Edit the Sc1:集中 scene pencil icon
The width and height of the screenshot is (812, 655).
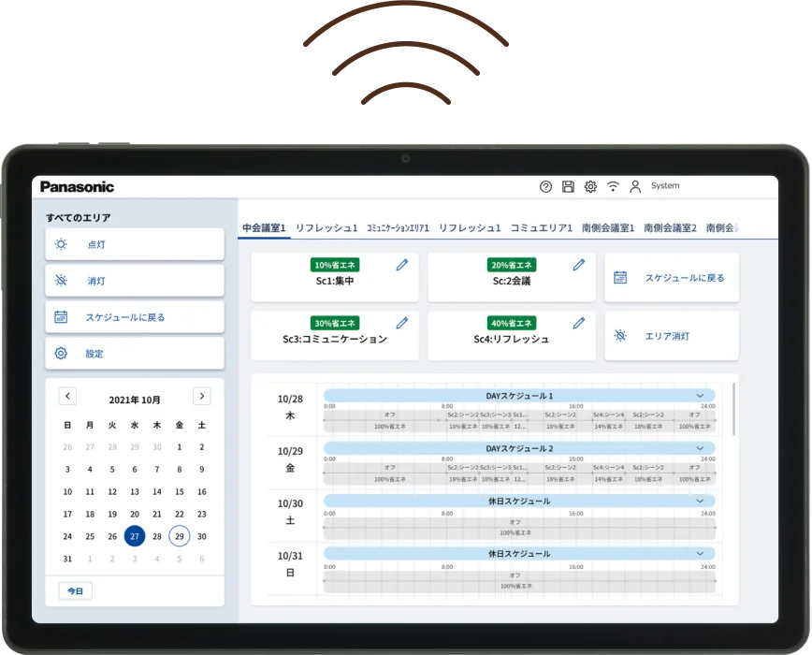(x=402, y=265)
